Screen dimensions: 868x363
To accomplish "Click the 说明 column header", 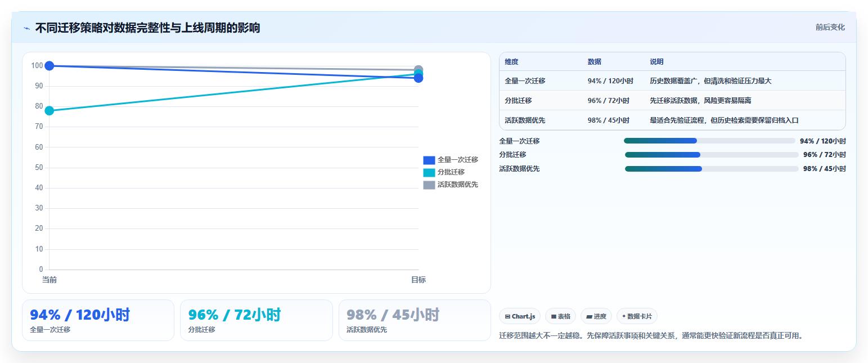I will tap(656, 61).
